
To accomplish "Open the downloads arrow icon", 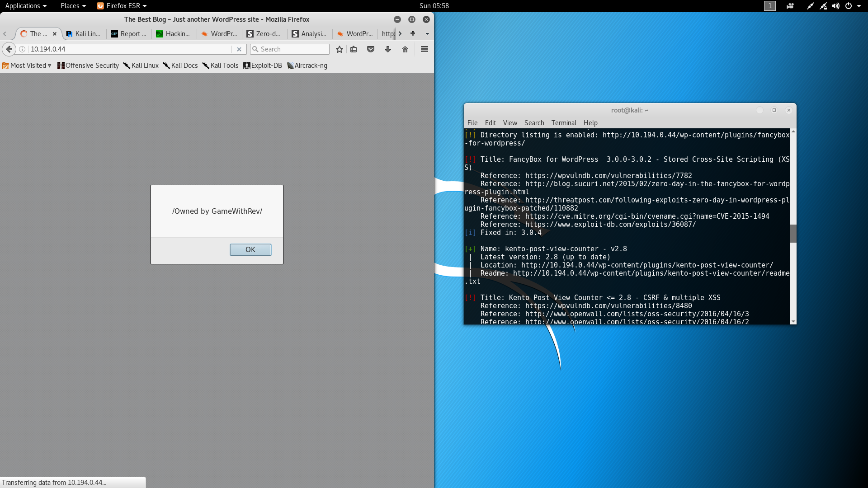I will [x=388, y=49].
